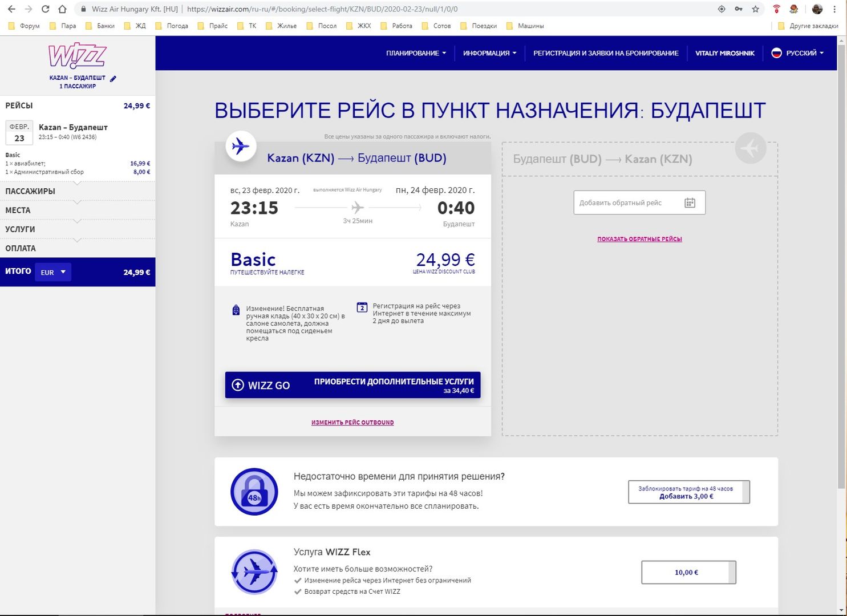Open the Vitaliy Miroshnik account menu
Viewport: 847px width, 616px height.
pyautogui.click(x=724, y=53)
